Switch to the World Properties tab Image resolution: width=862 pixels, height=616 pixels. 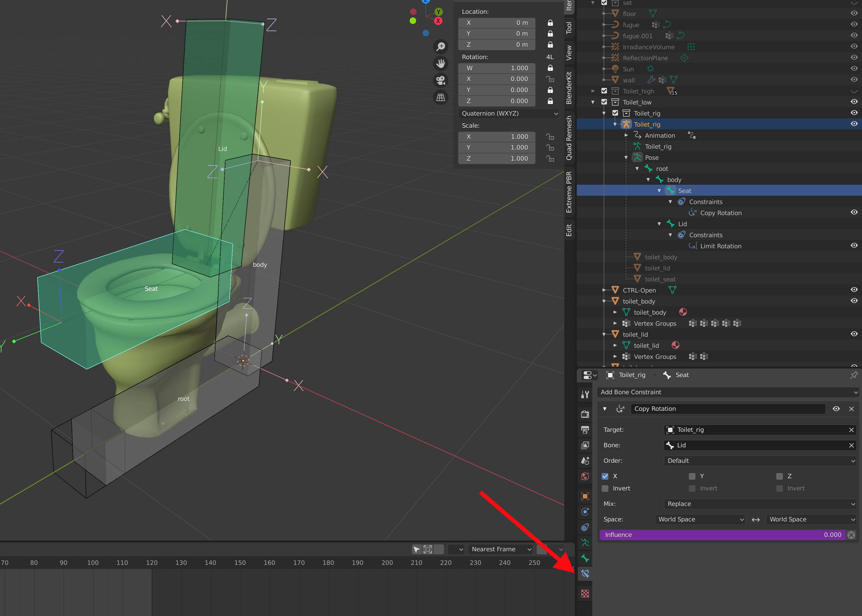click(x=585, y=476)
